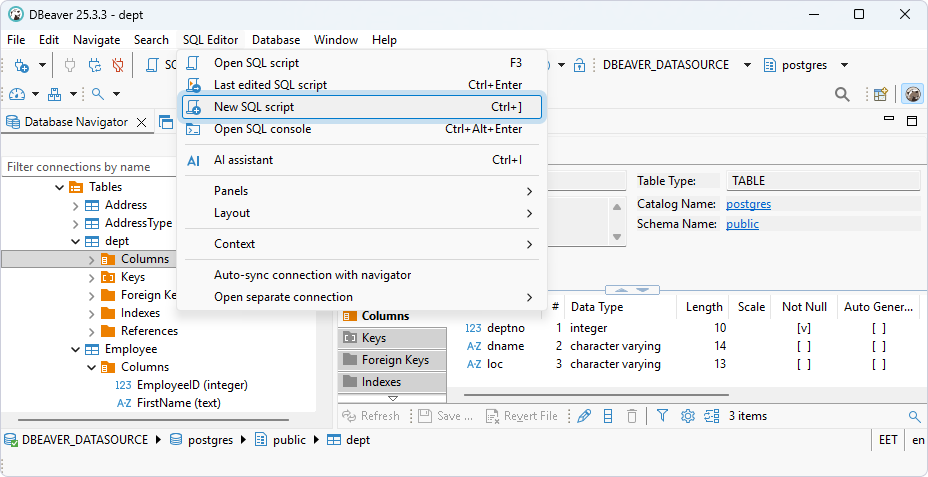Click the AI assistant icon in menu
The image size is (928, 477).
tap(194, 160)
